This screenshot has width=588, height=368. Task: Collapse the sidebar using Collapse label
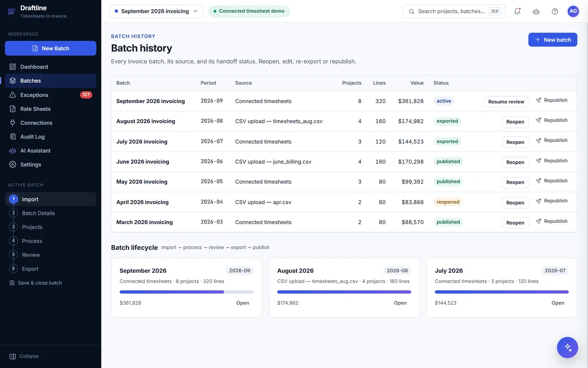click(x=29, y=356)
